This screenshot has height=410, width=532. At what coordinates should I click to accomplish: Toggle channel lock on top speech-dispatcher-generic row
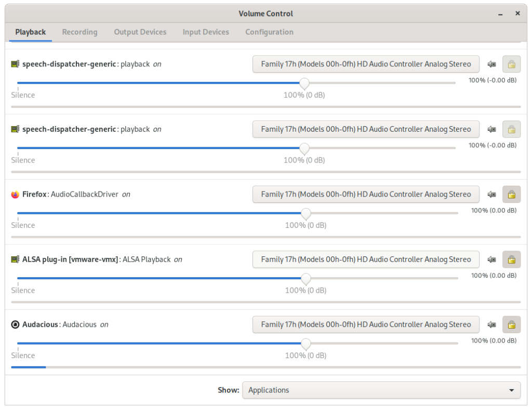(511, 64)
